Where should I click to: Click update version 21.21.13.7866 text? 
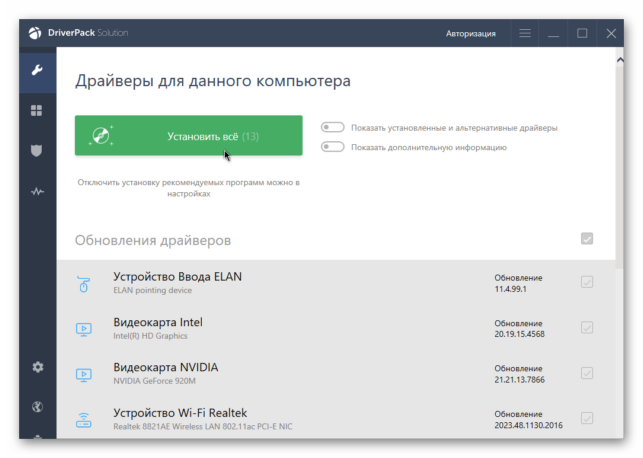(x=520, y=380)
